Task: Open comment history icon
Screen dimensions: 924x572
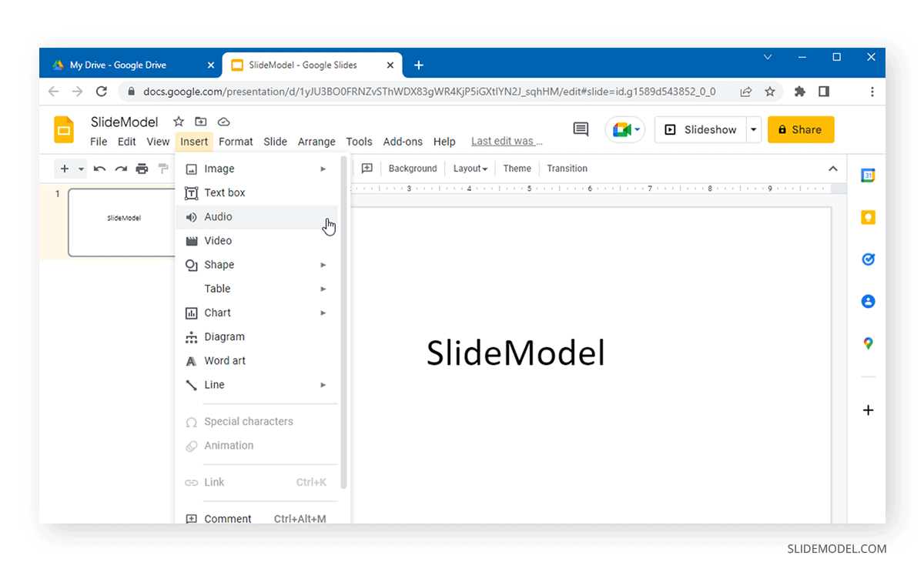Action: (581, 129)
